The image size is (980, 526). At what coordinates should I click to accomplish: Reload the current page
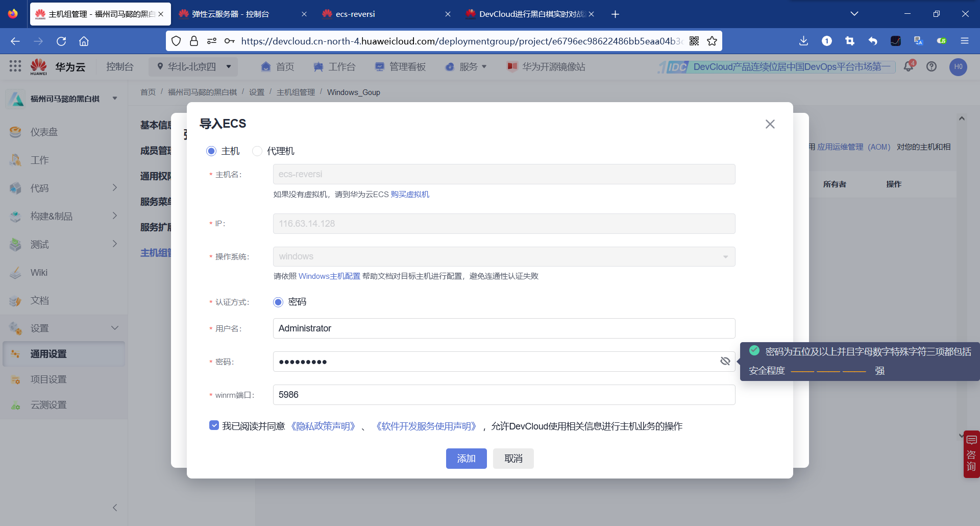click(61, 41)
